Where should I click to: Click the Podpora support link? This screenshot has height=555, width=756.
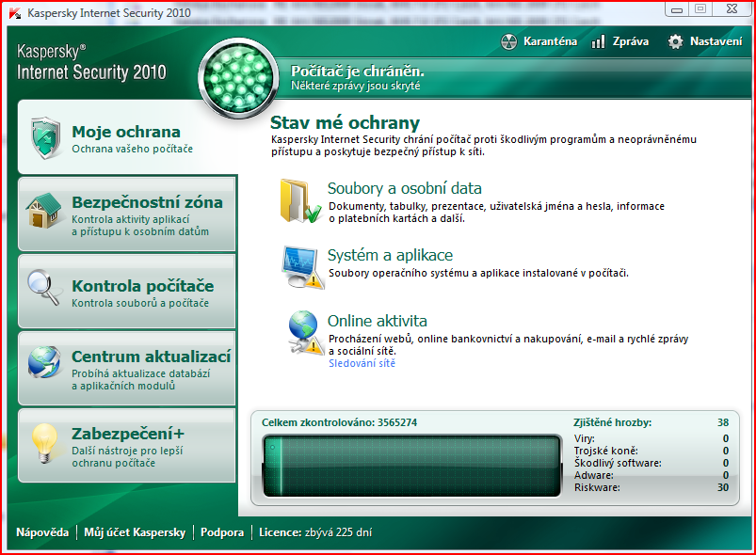[222, 532]
